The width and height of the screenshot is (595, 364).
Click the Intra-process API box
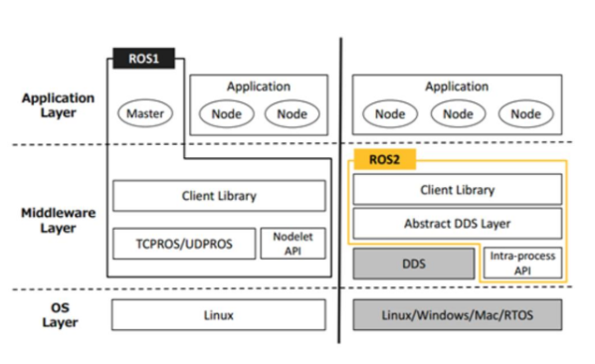click(x=522, y=264)
